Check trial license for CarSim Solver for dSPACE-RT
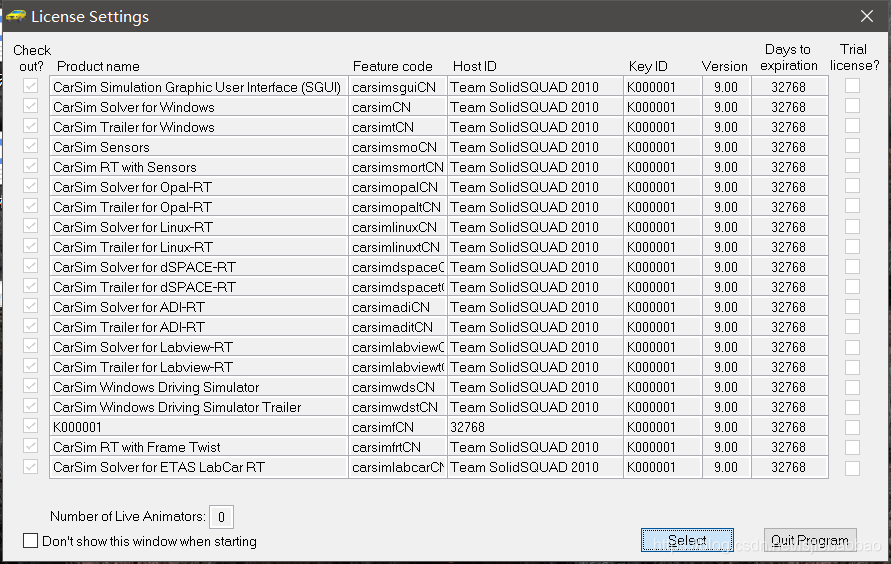 point(852,266)
